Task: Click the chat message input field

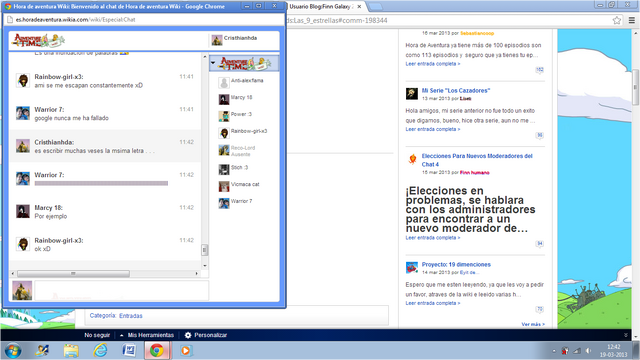Action: point(122,290)
